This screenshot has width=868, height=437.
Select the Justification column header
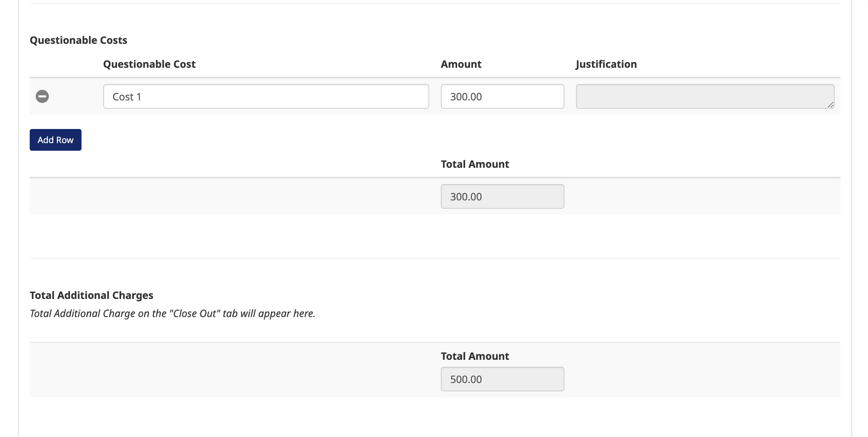click(606, 64)
